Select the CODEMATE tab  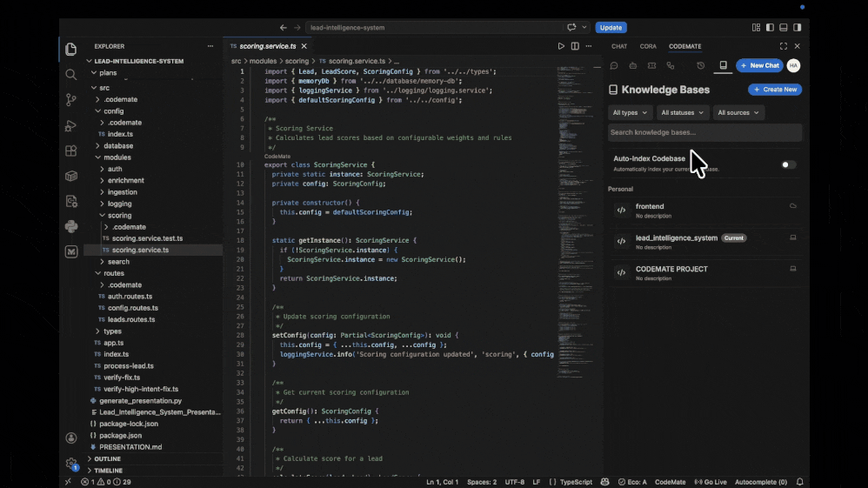coord(684,46)
